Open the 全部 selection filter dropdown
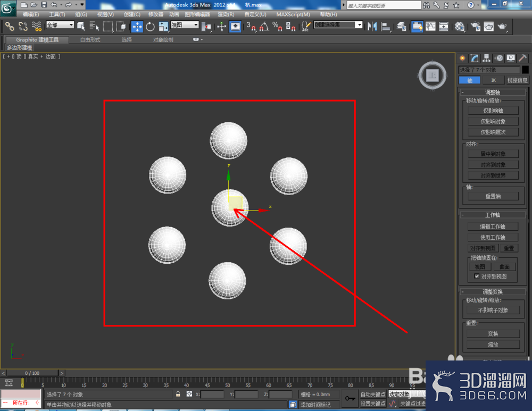 (60, 25)
